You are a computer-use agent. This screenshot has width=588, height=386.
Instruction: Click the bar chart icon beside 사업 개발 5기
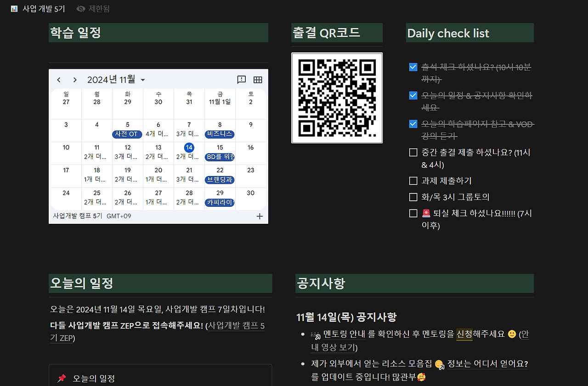14,9
